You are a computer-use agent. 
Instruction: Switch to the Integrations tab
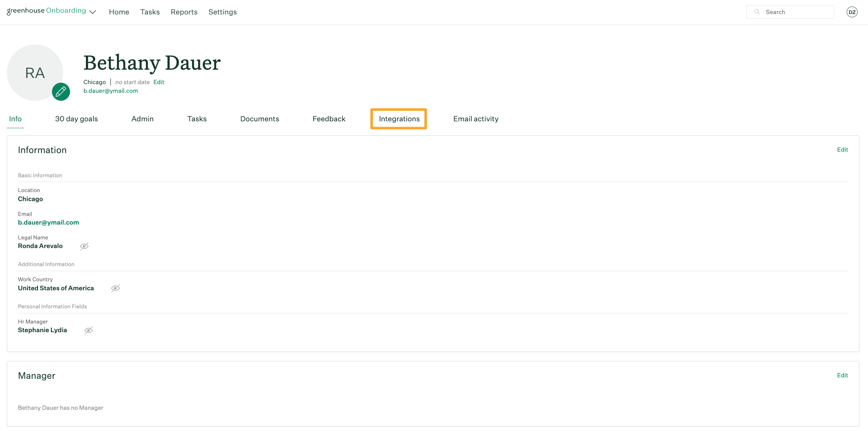click(x=399, y=119)
